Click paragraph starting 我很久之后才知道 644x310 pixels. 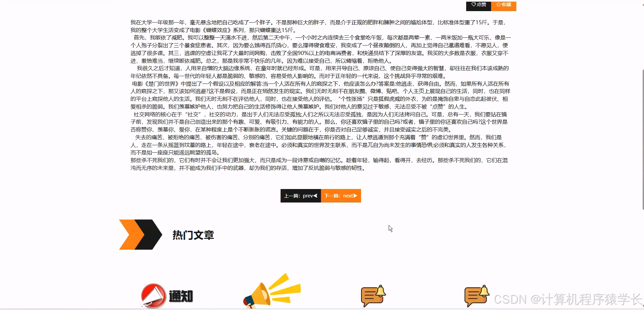[x=320, y=72]
